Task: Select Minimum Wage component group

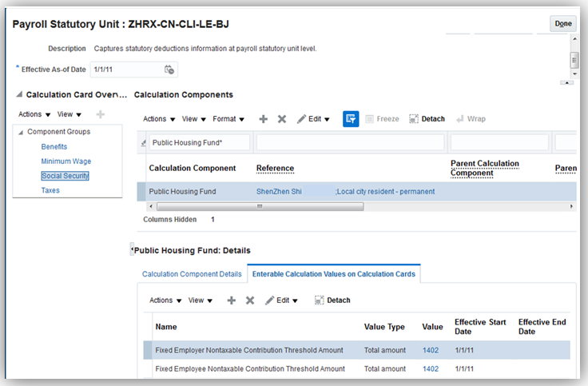Action: point(66,161)
